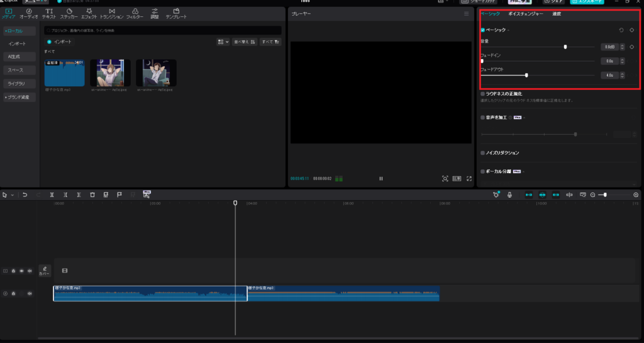Open the player aspect ratio button

(457, 179)
